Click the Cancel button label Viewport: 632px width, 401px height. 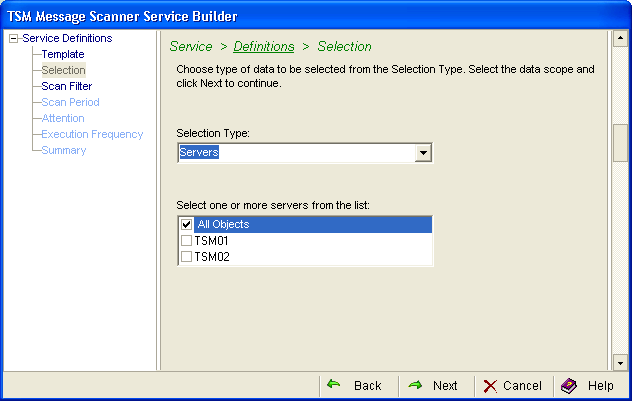(522, 386)
